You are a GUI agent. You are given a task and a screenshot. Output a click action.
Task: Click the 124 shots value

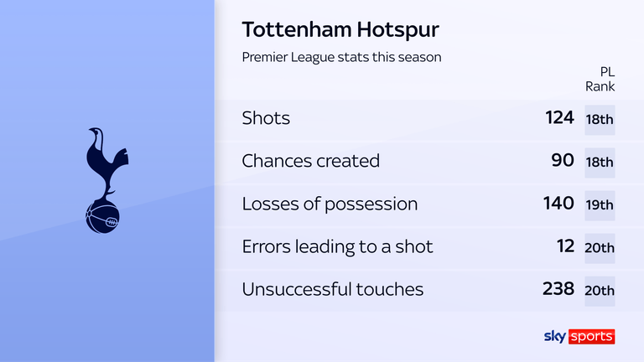coord(559,118)
